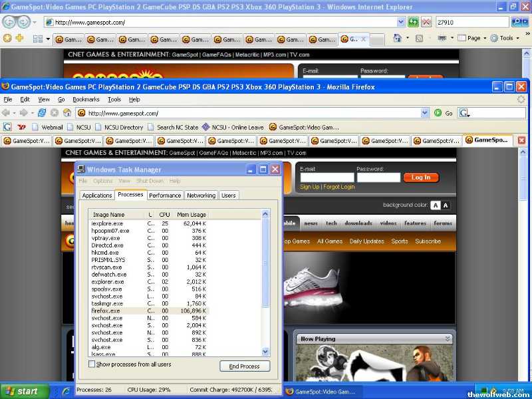Select the white background color option
The height and width of the screenshot is (399, 532).
[x=435, y=205]
